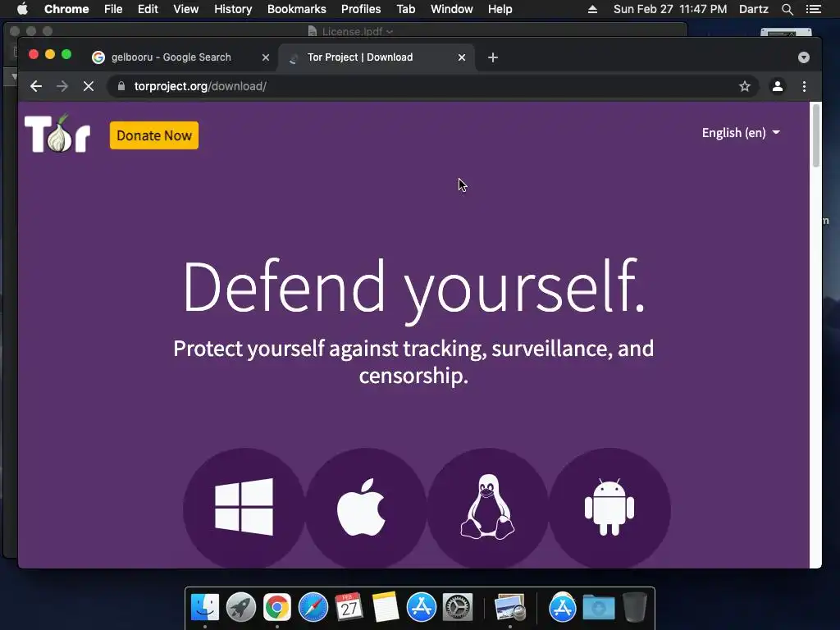Stop loading the page
Viewport: 840px width, 630px height.
pos(89,86)
